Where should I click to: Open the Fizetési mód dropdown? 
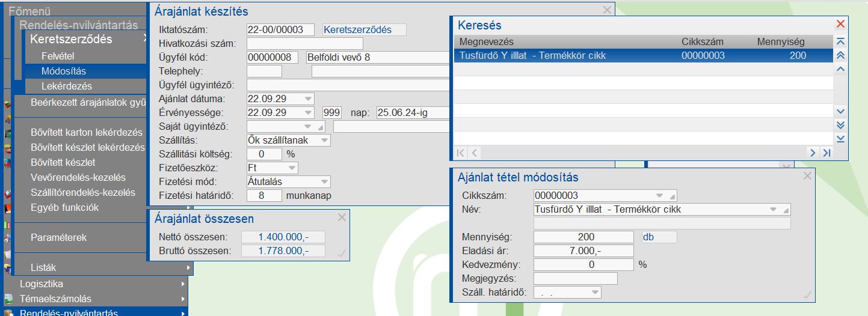tap(324, 181)
